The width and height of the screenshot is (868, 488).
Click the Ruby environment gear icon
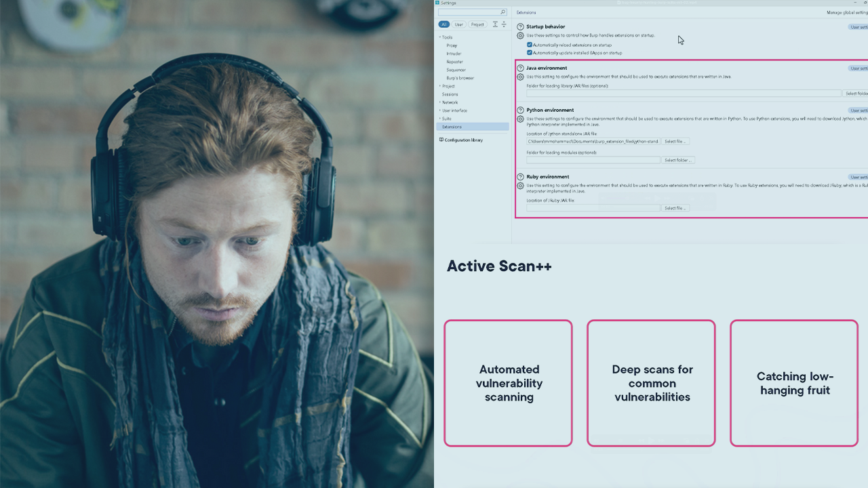(x=520, y=186)
